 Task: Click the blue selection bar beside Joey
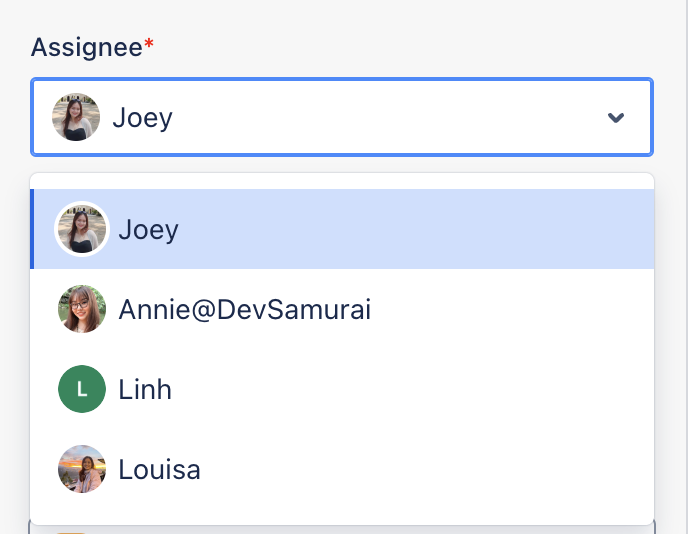32,229
